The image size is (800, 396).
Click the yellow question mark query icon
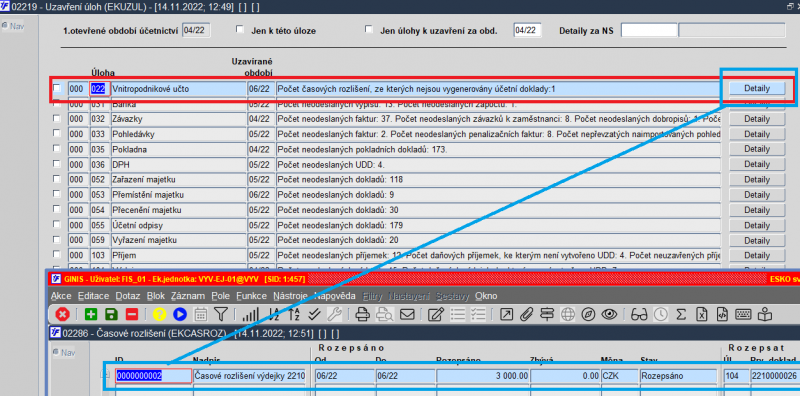pyautogui.click(x=159, y=314)
